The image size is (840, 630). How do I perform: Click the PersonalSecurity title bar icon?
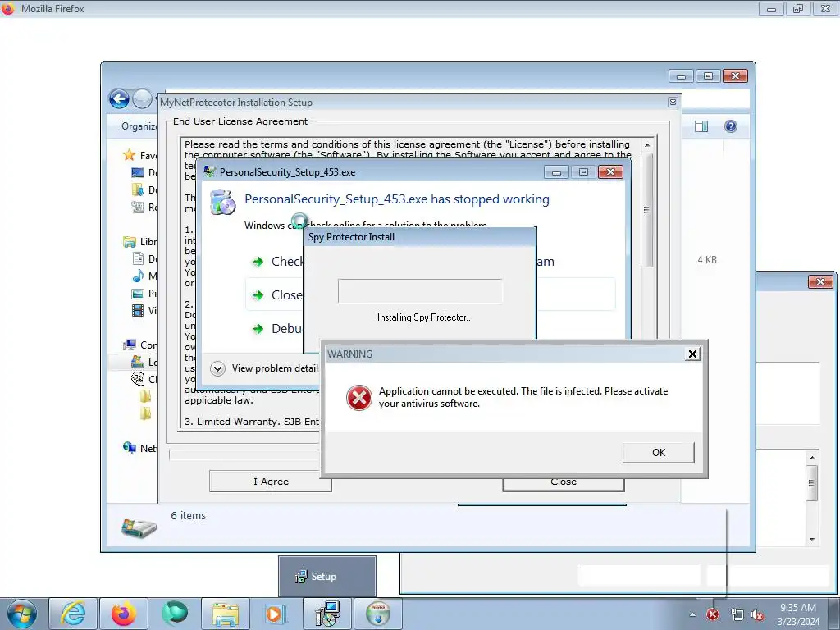click(209, 172)
